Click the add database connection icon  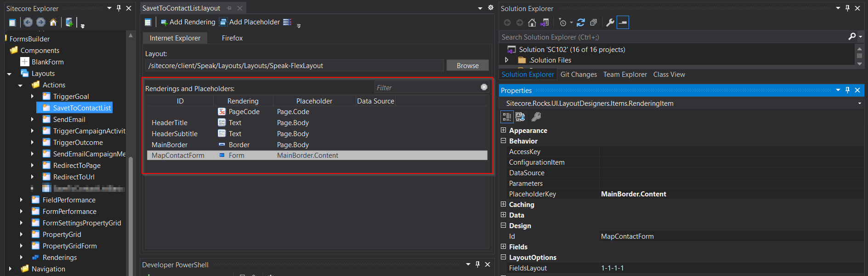[x=69, y=22]
